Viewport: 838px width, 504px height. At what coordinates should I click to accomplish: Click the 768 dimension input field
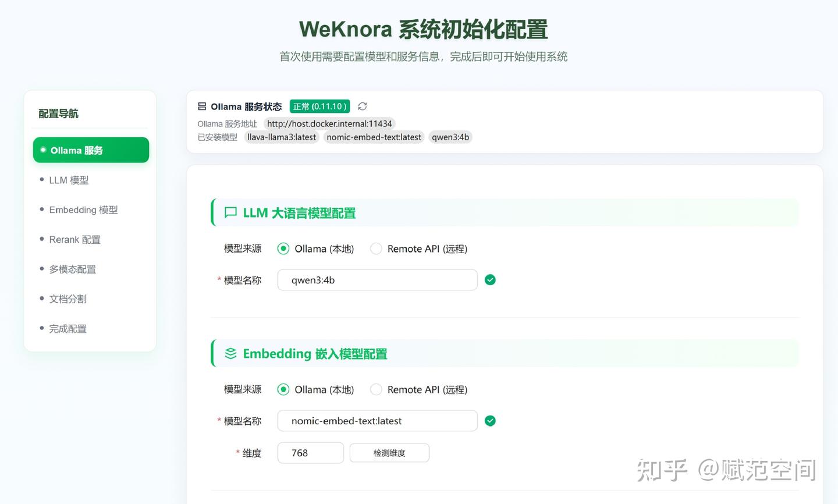[x=310, y=453]
